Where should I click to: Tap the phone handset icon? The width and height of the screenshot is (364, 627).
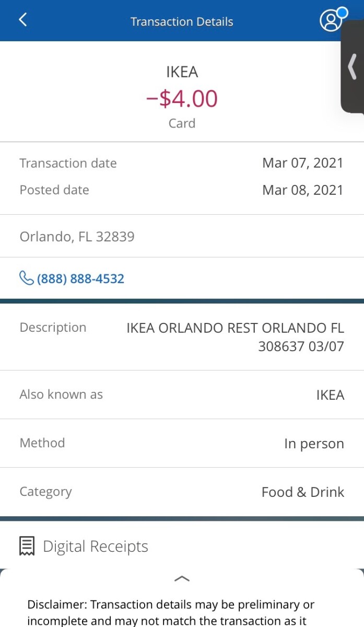[x=26, y=278]
